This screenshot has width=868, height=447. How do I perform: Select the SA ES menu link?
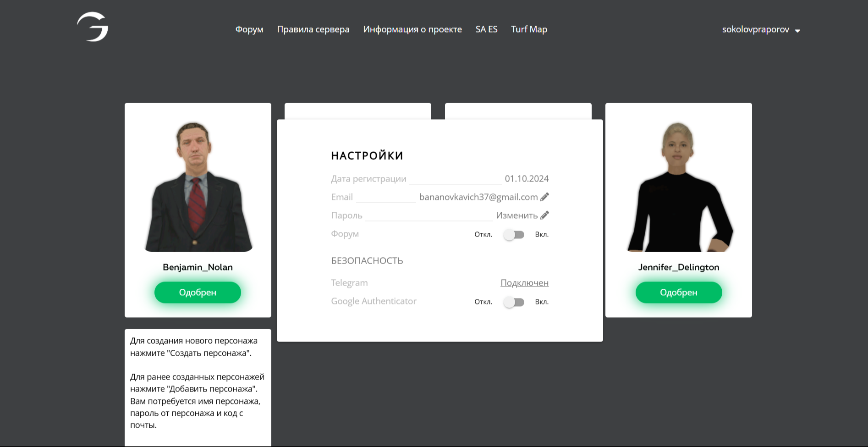click(486, 29)
